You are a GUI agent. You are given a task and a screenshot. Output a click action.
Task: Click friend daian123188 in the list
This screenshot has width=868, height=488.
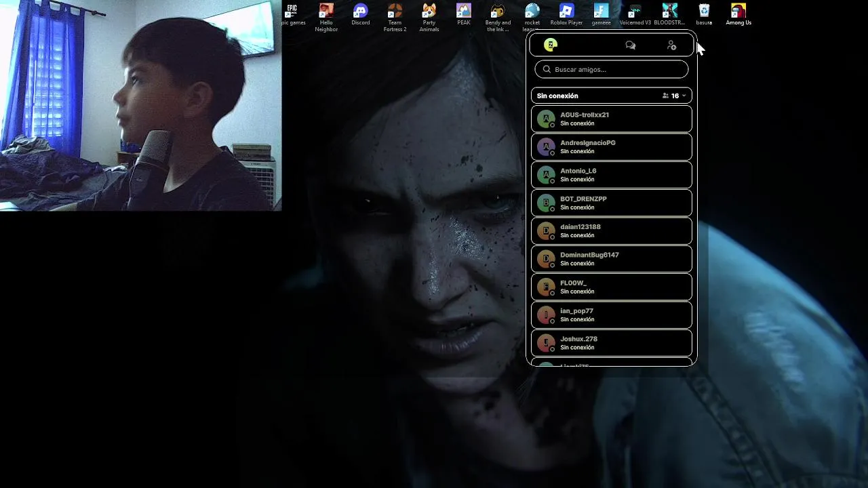pyautogui.click(x=612, y=231)
